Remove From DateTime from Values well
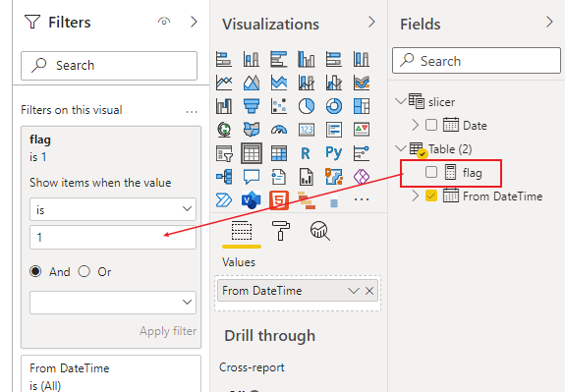565x392 pixels. point(369,291)
